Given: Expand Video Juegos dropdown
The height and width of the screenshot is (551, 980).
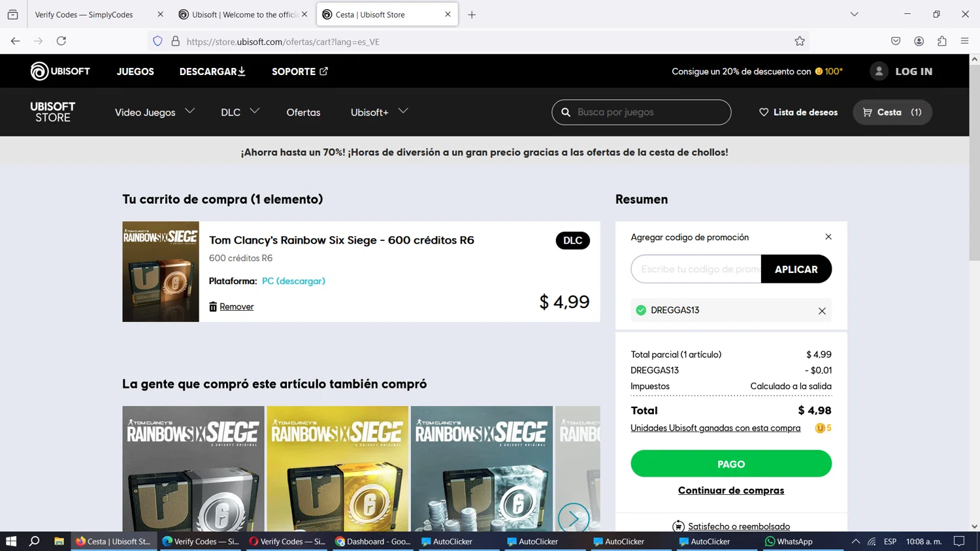Looking at the screenshot, I should point(155,112).
